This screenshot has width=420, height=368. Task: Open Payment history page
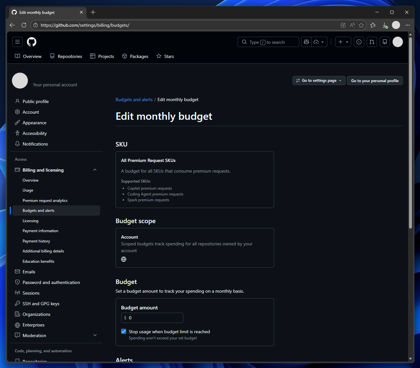coord(36,241)
